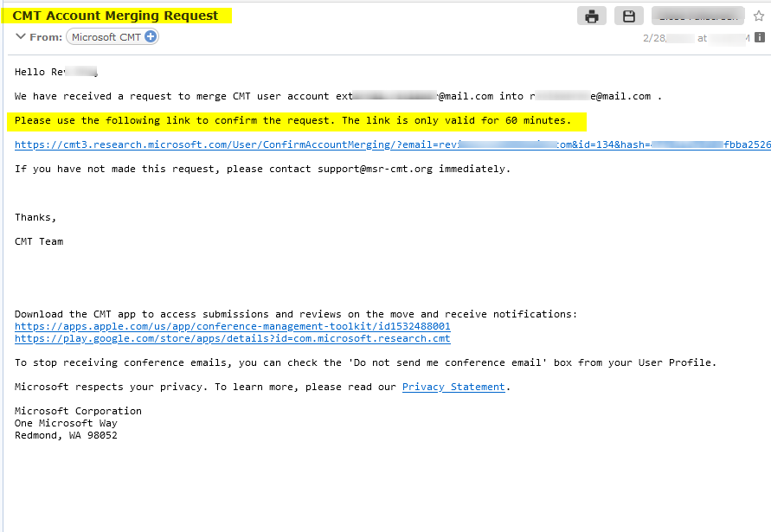
Task: Open the Apple App Store CMT link
Action: click(232, 326)
